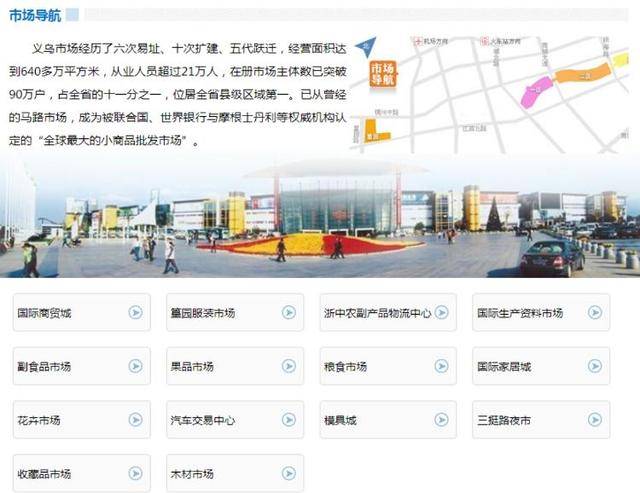Click the arrow icon beside 国际生产资料市场
This screenshot has height=493, width=640.
(595, 313)
